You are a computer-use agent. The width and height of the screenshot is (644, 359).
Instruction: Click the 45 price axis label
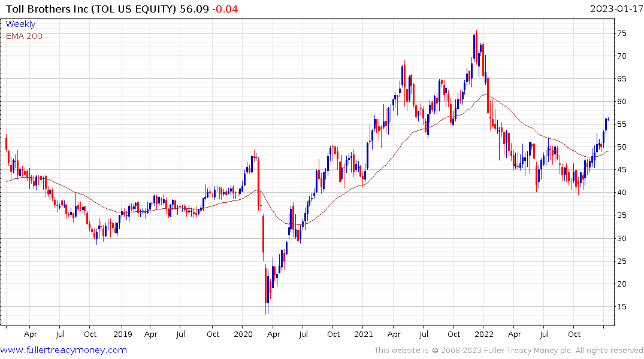coord(622,170)
